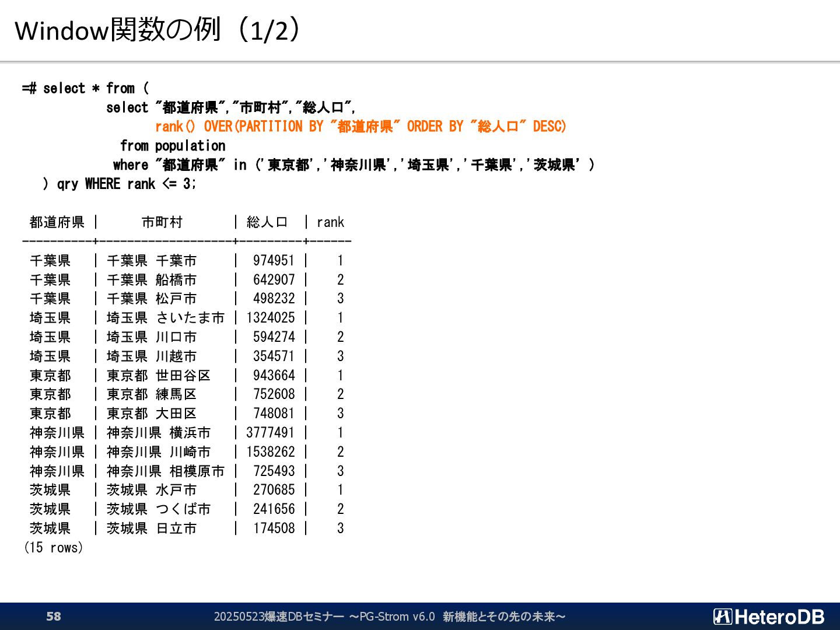Click the 'qry WHERE rank <= 3' line
This screenshot has height=630, width=840.
coord(120,184)
